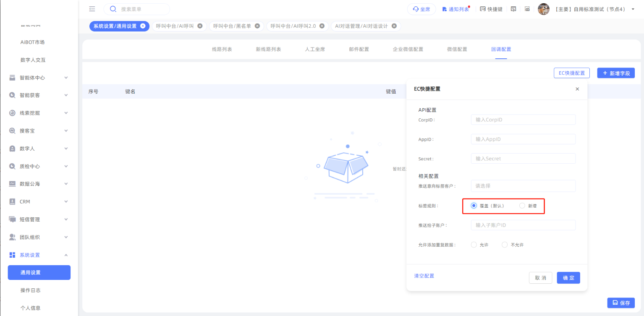Screen dimensions: 644x316
Task: Switch to the 线路列表 tab
Action: pyautogui.click(x=222, y=49)
